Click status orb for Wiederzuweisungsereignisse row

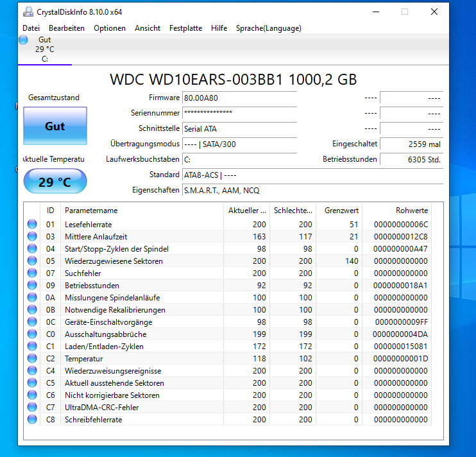pyautogui.click(x=32, y=370)
